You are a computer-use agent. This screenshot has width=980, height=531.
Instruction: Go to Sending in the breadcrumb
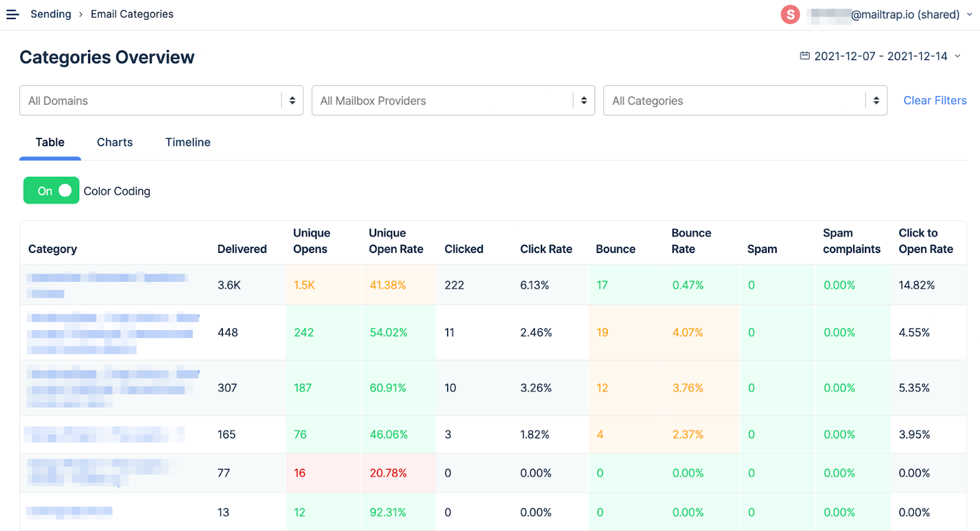(51, 14)
